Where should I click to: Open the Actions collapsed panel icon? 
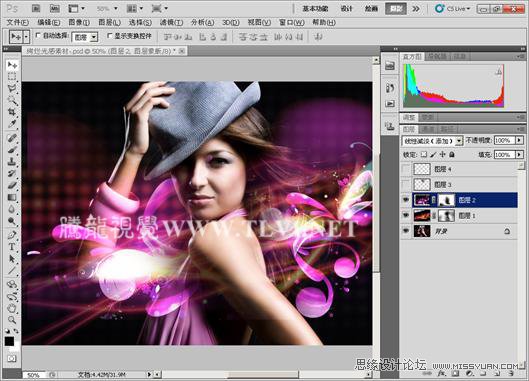tap(390, 103)
